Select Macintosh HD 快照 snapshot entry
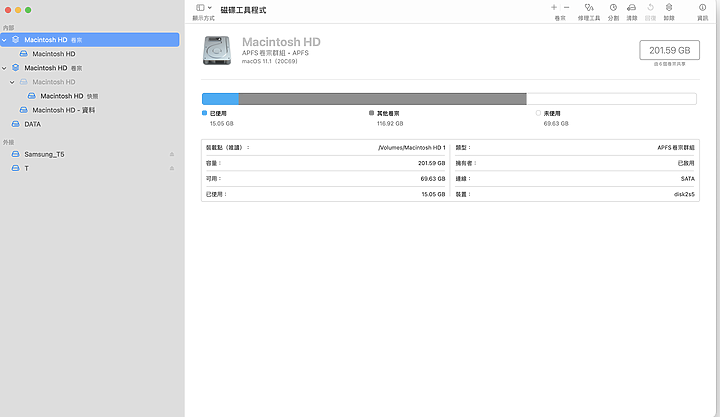 click(69, 96)
